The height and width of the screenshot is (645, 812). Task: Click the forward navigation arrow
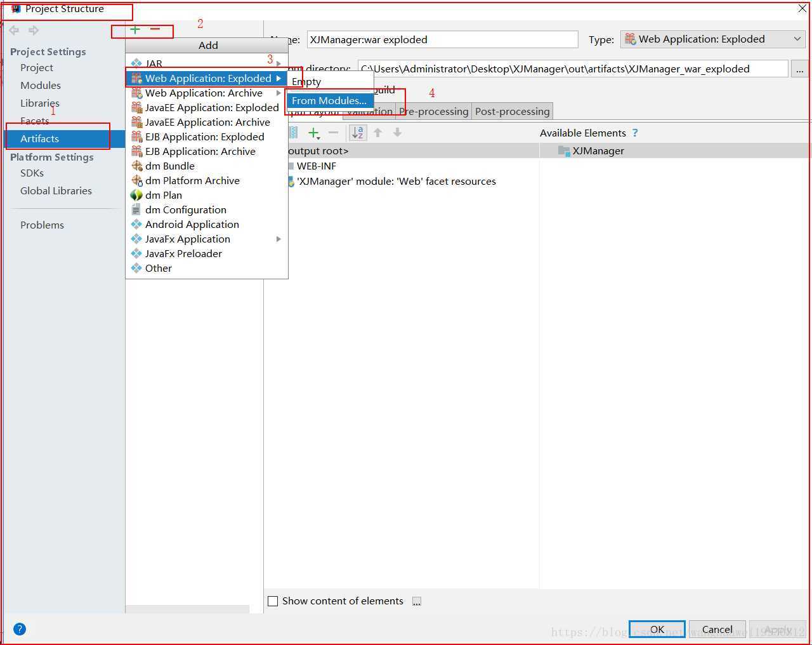(34, 30)
